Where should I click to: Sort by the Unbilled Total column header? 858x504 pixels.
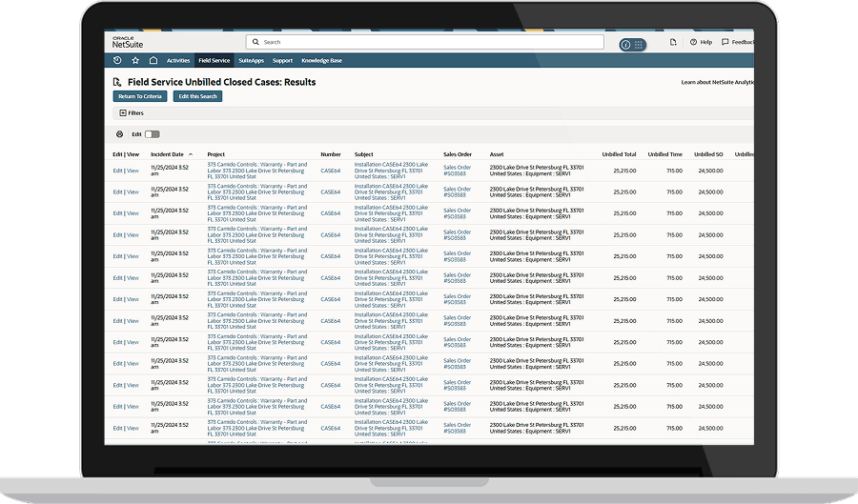click(619, 154)
